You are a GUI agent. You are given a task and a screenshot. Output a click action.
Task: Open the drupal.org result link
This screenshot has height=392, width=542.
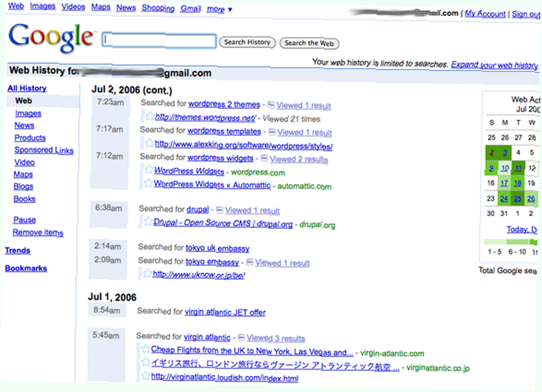click(223, 223)
